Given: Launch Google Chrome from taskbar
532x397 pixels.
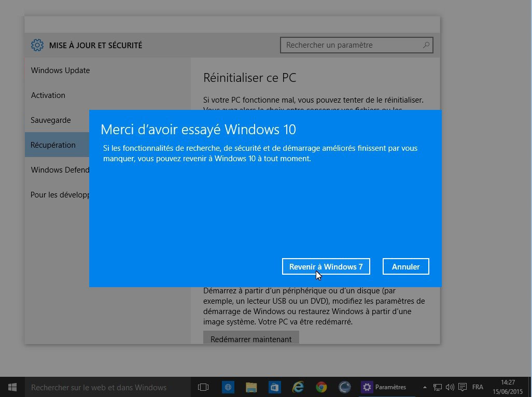Looking at the screenshot, I should coord(321,387).
